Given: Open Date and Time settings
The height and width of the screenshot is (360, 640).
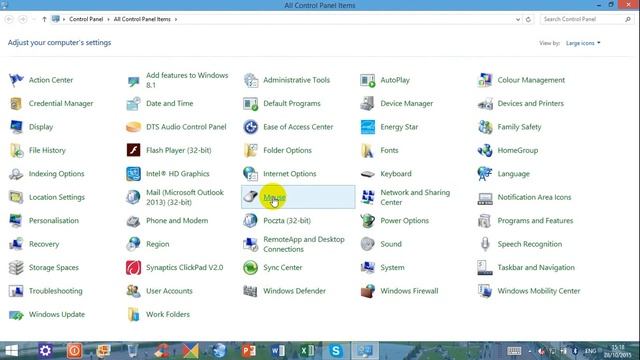Looking at the screenshot, I should coord(169,104).
